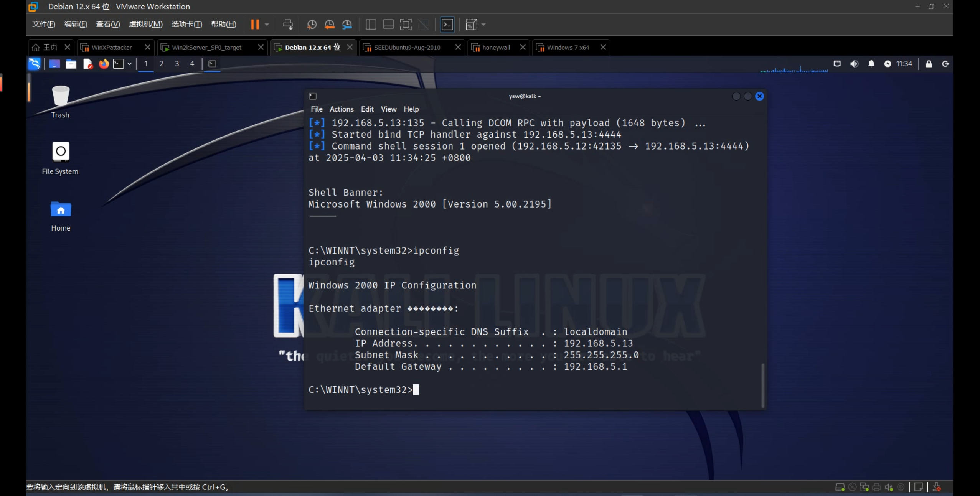Expand the terminal launcher dropdown arrow
This screenshot has height=496, width=980.
tap(130, 64)
